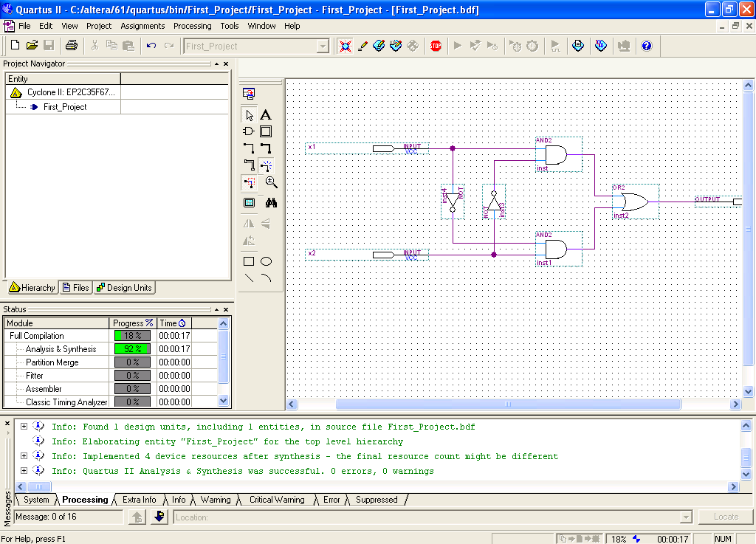Viewport: 756px width, 544px height.
Task: Expand the 'Found 1 design units' message
Action: (24, 427)
